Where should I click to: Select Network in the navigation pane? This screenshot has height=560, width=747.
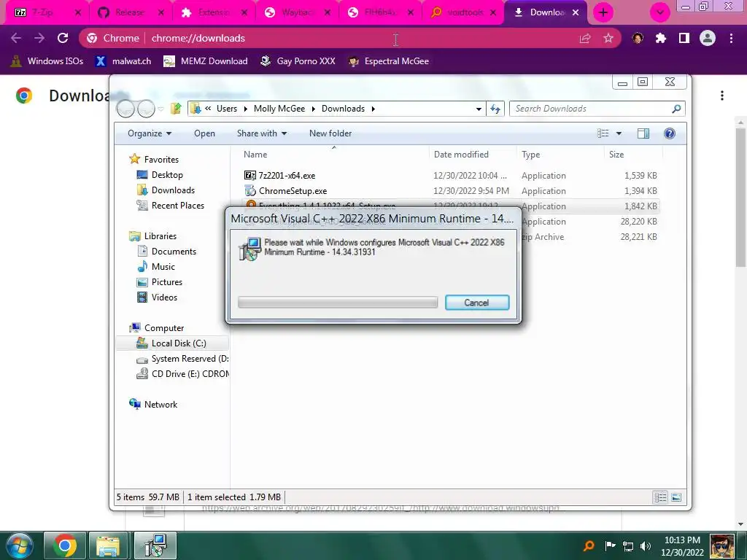pos(153,404)
